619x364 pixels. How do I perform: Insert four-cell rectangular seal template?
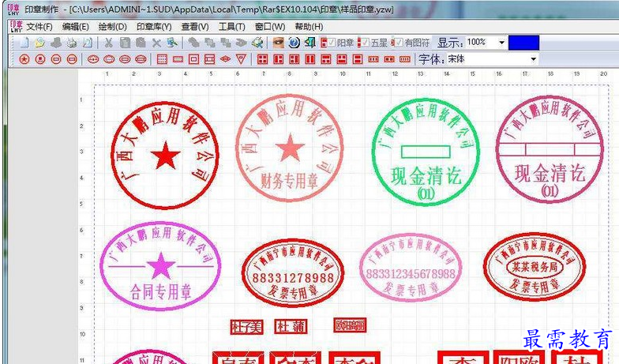click(404, 60)
